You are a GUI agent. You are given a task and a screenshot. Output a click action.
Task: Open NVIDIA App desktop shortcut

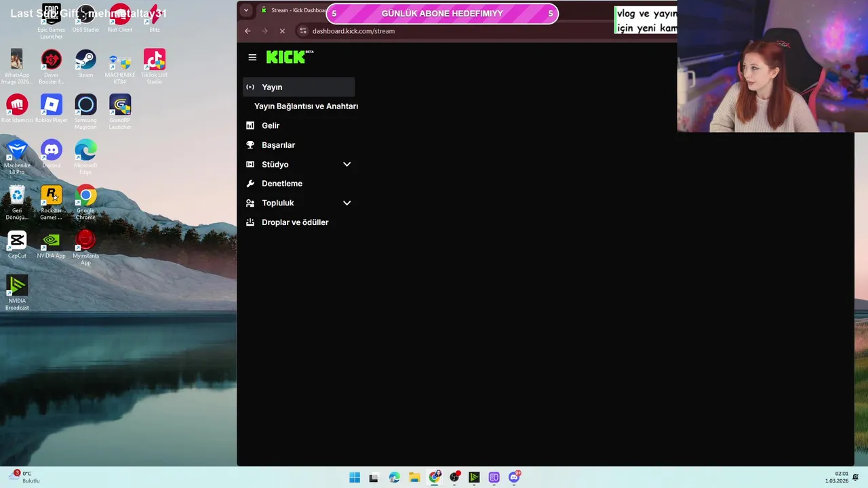51,245
